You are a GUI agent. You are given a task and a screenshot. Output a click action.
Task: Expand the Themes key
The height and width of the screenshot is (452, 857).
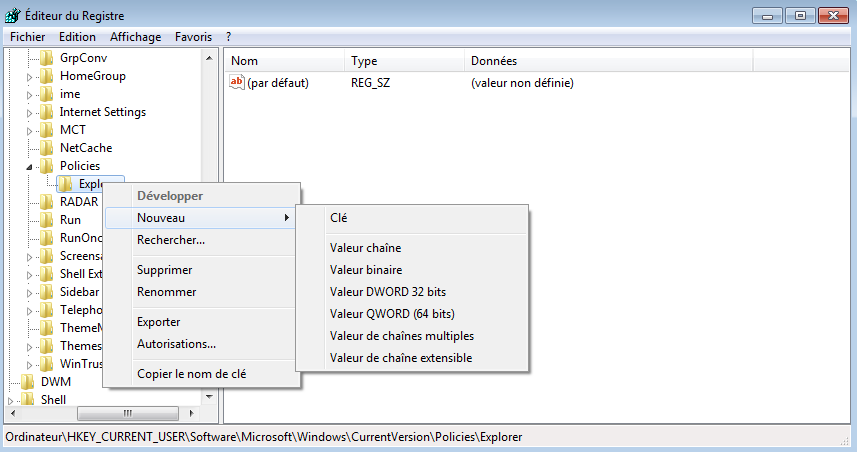tap(30, 347)
